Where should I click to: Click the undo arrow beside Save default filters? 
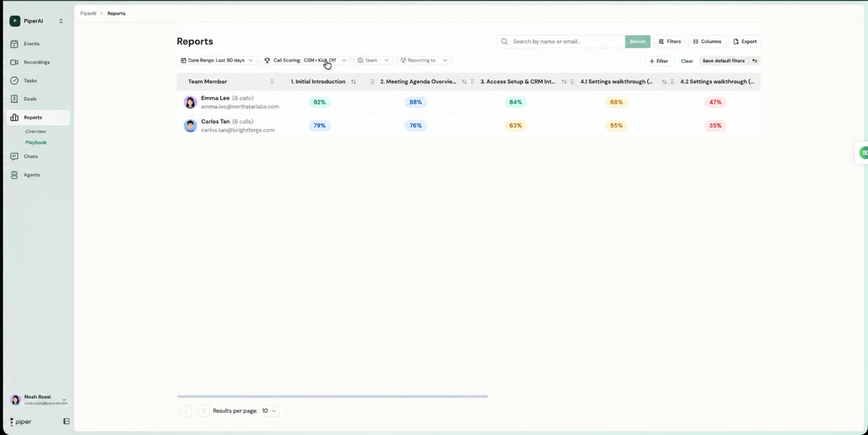point(755,61)
